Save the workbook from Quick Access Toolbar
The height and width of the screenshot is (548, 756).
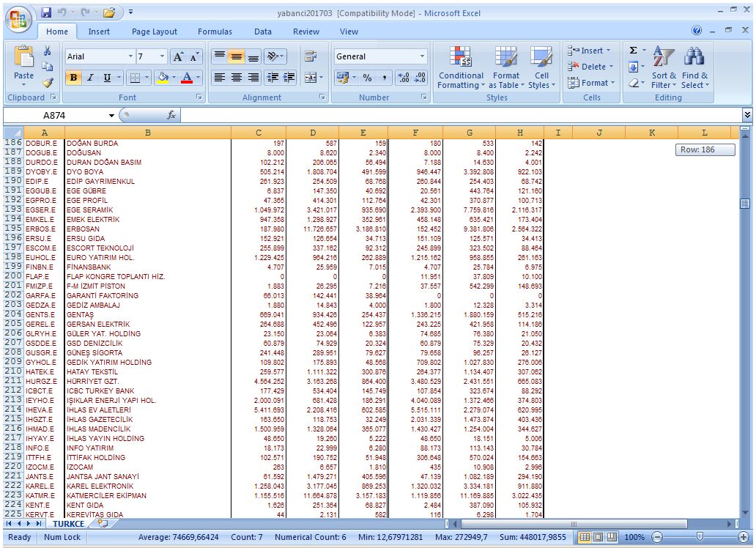46,12
